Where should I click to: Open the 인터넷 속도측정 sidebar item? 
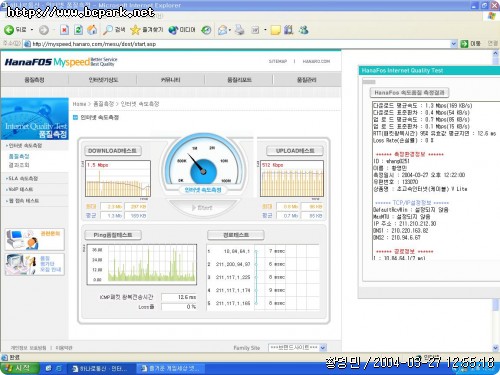[x=24, y=146]
